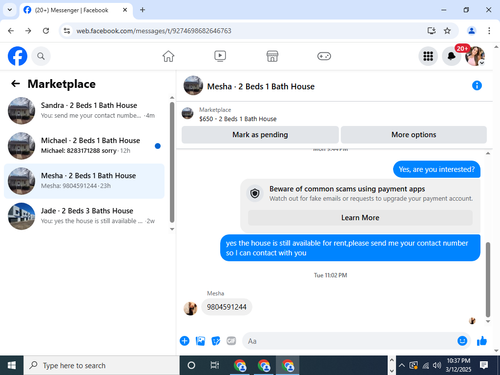Click the $650 listing thumbnail
Screen dimensions: 500x375
187,113
